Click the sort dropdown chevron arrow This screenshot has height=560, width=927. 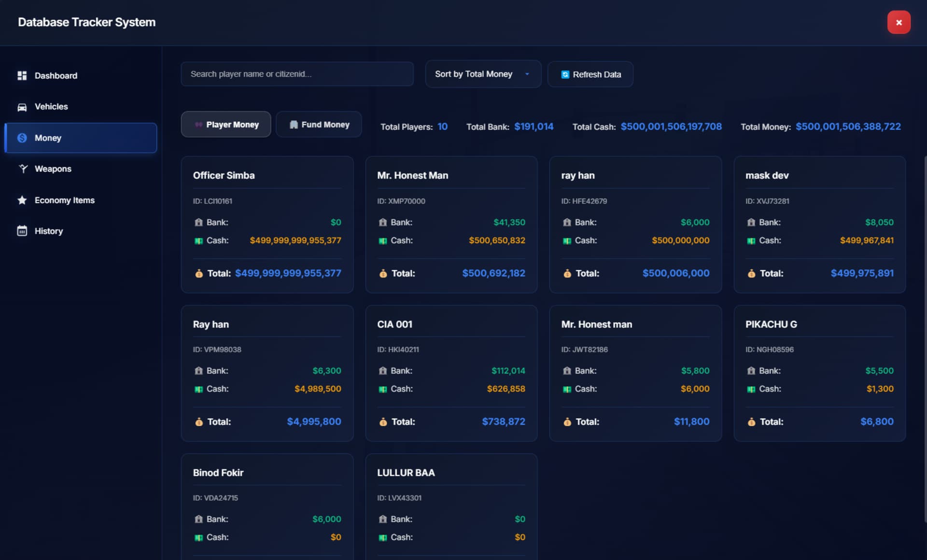pos(526,74)
